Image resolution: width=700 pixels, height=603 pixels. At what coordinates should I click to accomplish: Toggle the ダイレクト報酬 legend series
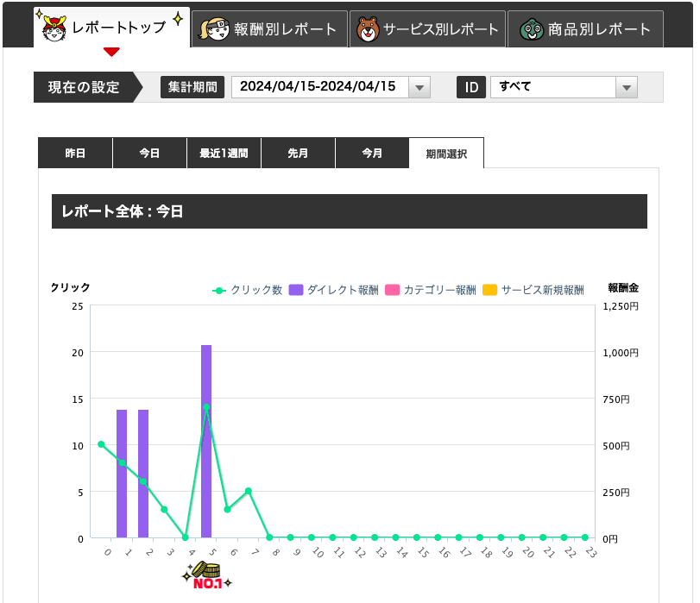(334, 290)
